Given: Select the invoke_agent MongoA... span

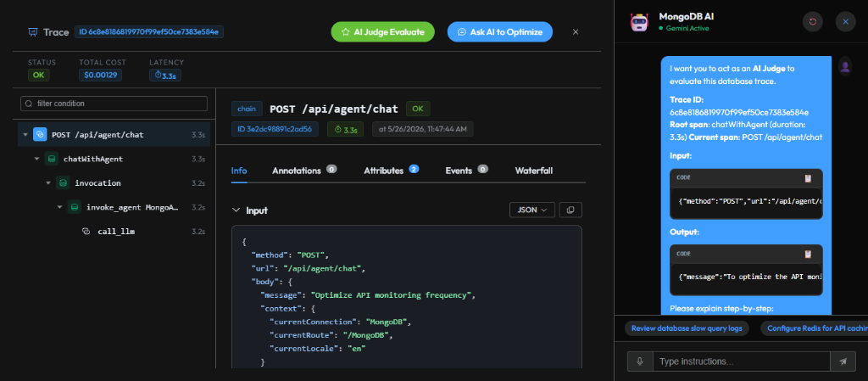Looking at the screenshot, I should point(114,207).
